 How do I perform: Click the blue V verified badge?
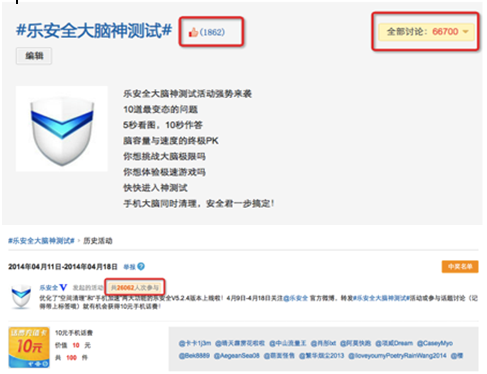pos(63,287)
